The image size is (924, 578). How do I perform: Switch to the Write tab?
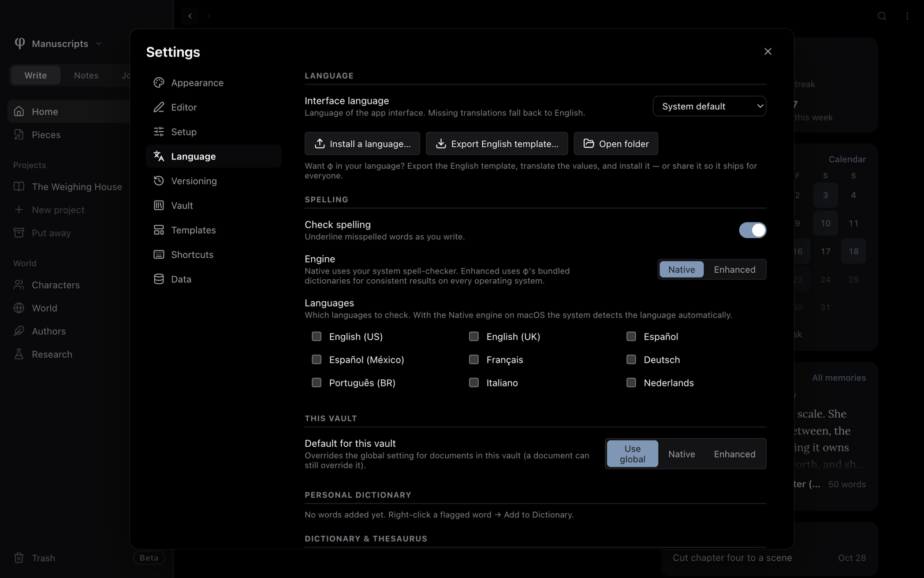[x=36, y=75]
